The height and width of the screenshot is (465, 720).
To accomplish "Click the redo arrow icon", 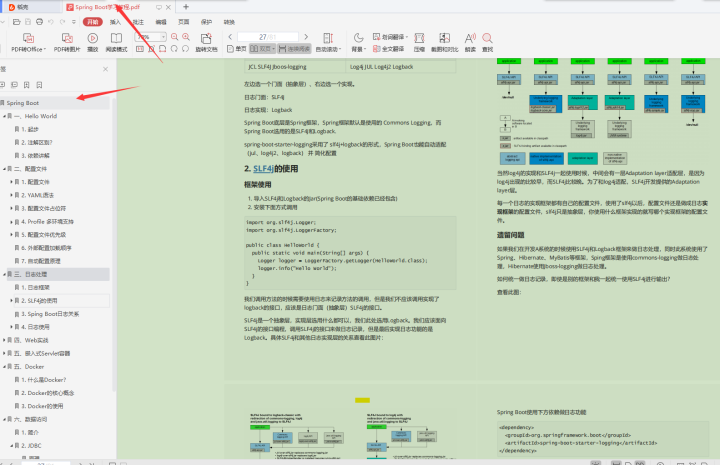I will (62, 22).
